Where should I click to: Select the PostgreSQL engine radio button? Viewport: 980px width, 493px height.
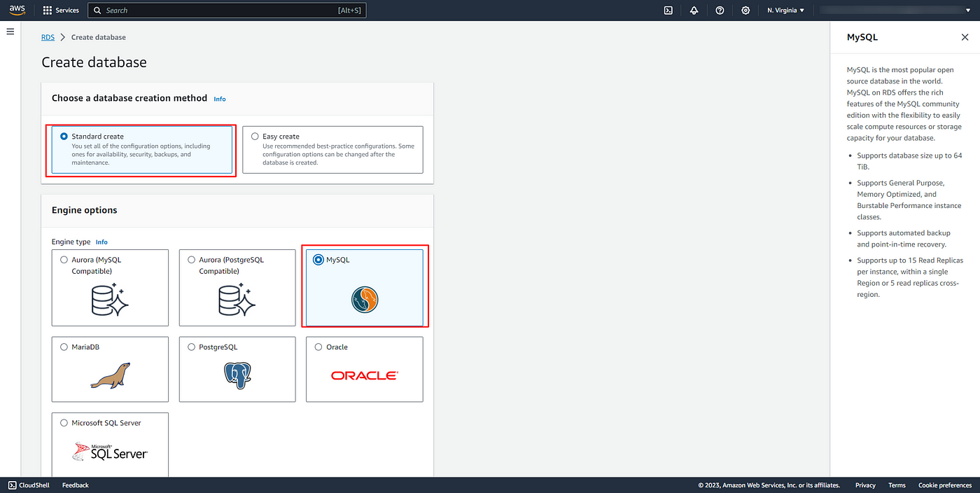pos(192,347)
